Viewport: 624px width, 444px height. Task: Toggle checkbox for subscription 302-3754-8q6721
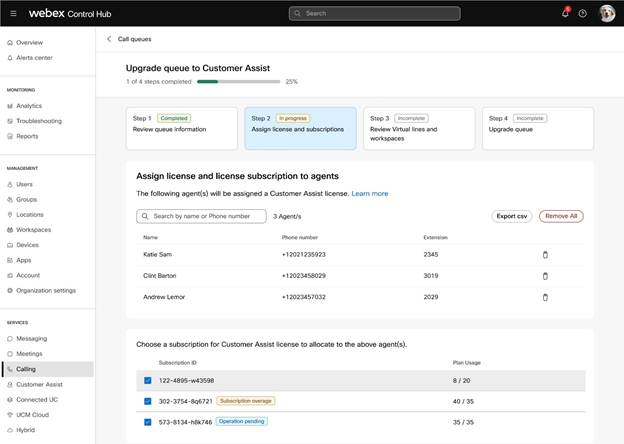click(x=148, y=401)
